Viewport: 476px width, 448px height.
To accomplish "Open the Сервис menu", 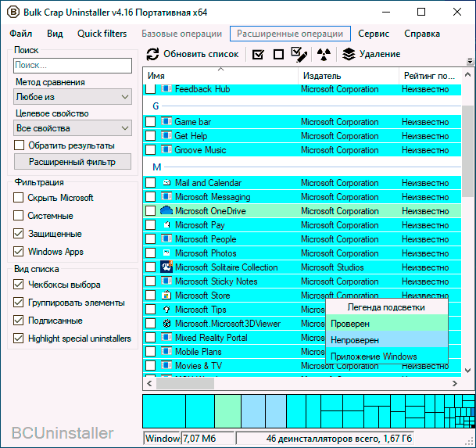I will 374,34.
